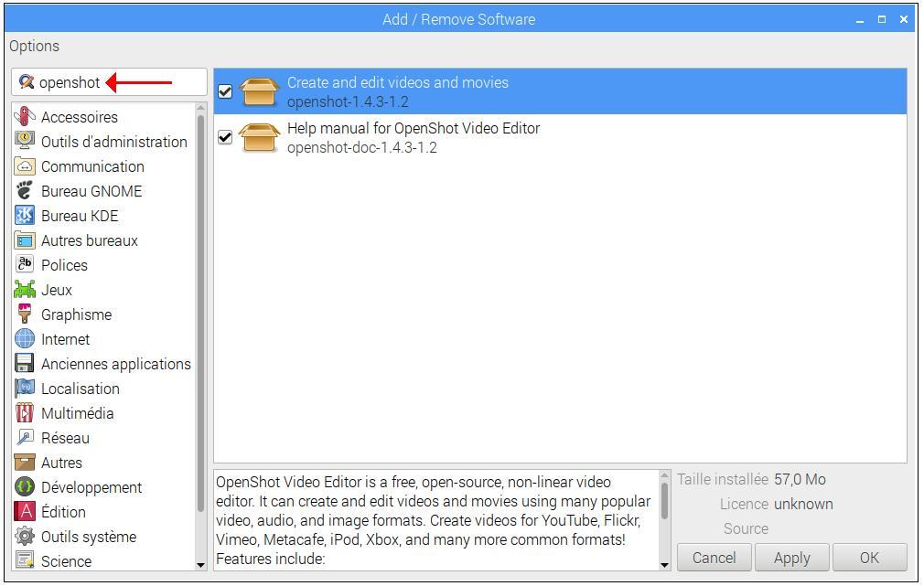
Task: Open the Graphisme category label
Action: coord(77,315)
